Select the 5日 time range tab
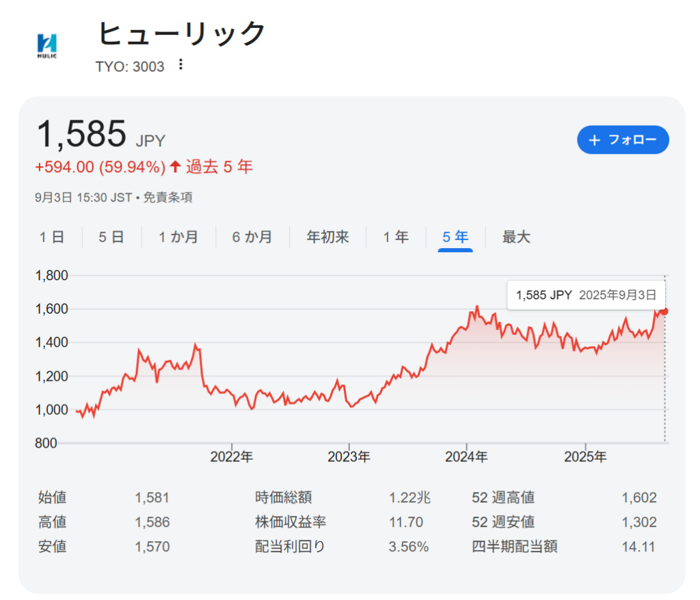This screenshot has width=700, height=600. pyautogui.click(x=111, y=237)
